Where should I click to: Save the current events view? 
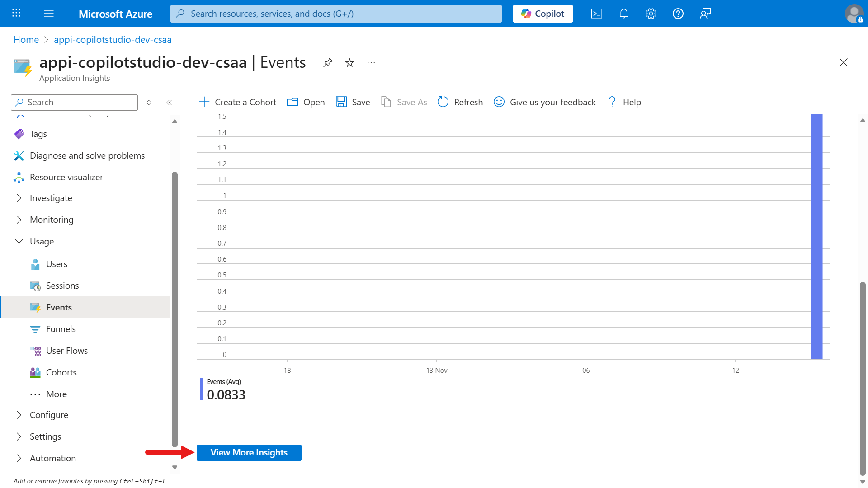(353, 102)
